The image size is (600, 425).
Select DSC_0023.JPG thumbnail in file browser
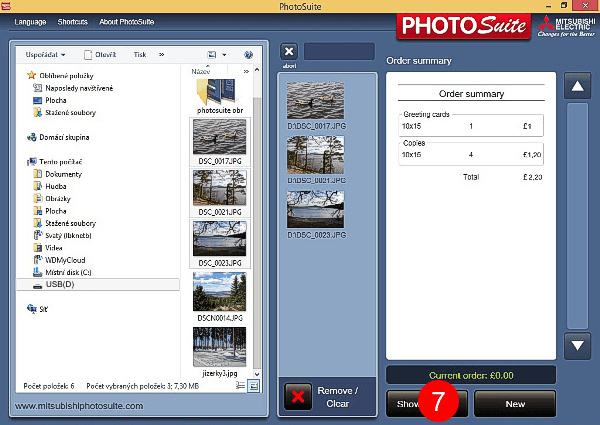pos(220,244)
